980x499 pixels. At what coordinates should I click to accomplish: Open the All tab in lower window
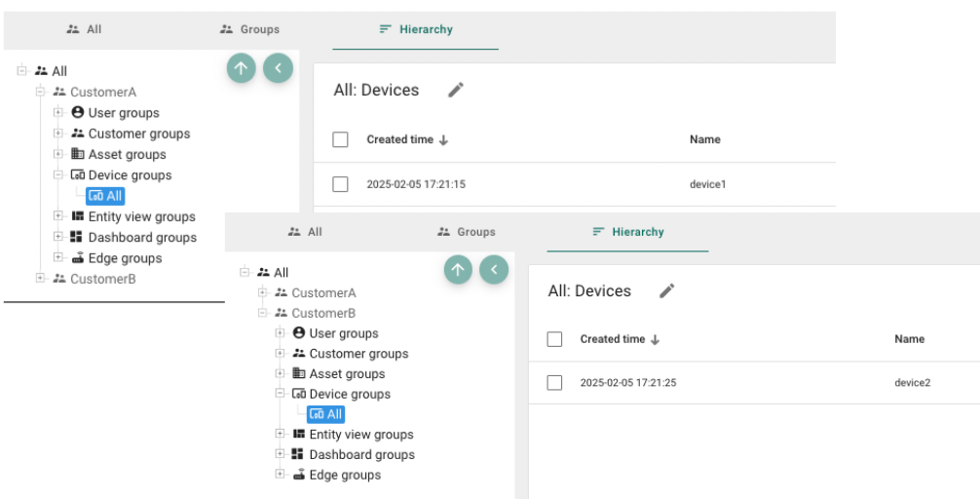click(305, 232)
